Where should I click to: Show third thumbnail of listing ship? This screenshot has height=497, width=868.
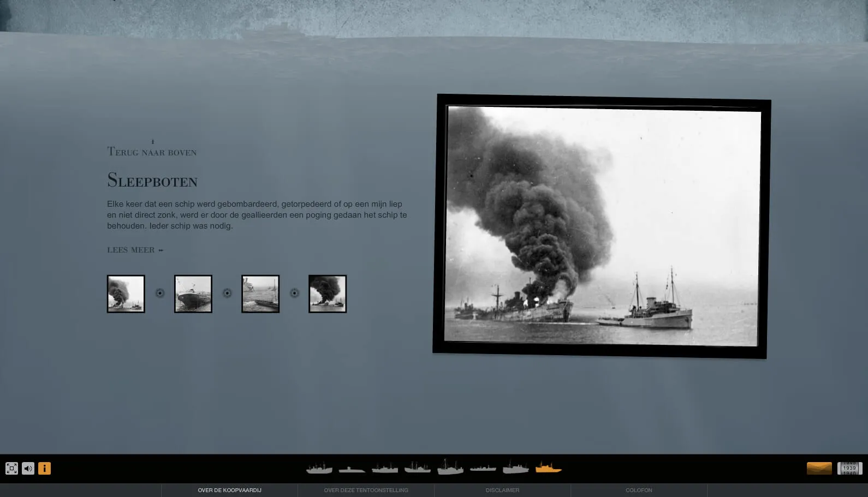pyautogui.click(x=260, y=294)
